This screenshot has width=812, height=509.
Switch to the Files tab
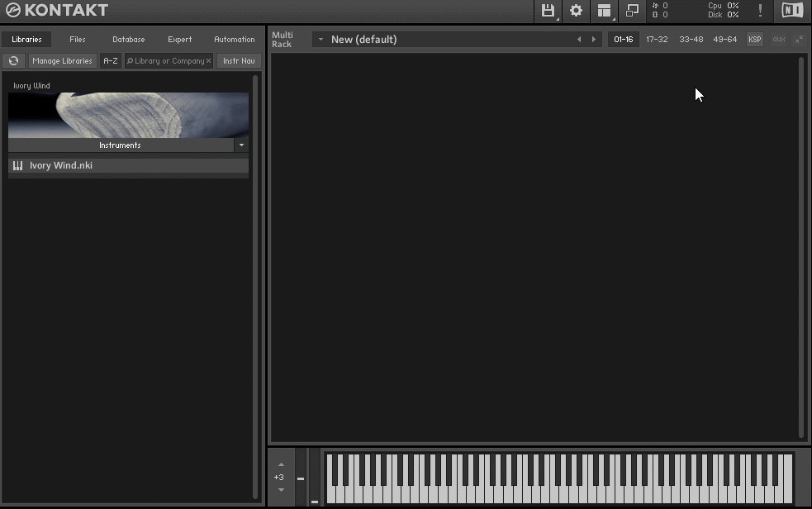click(x=78, y=40)
